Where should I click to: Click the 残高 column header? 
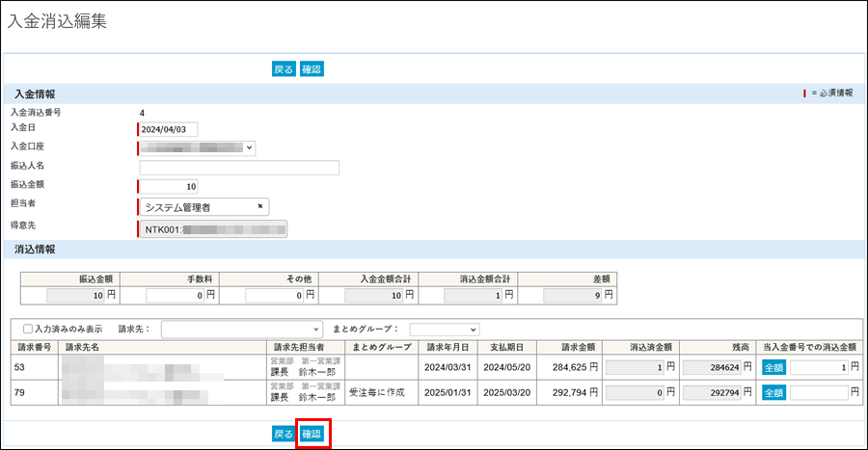(718, 347)
